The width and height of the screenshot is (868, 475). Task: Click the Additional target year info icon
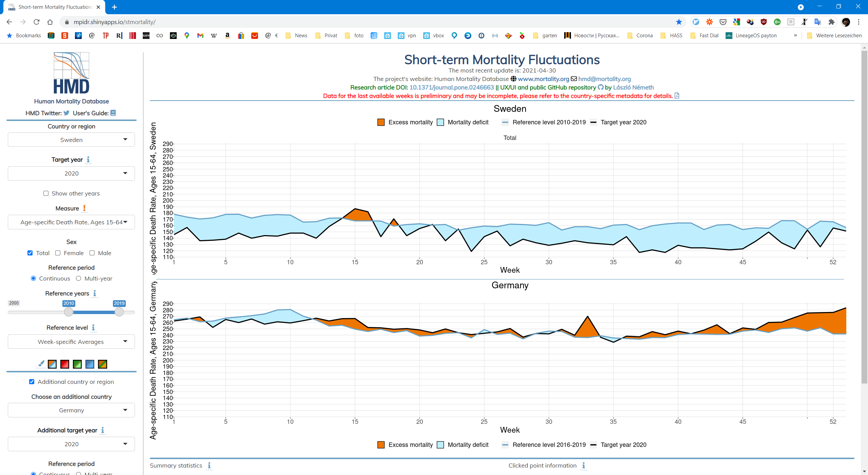tap(103, 430)
